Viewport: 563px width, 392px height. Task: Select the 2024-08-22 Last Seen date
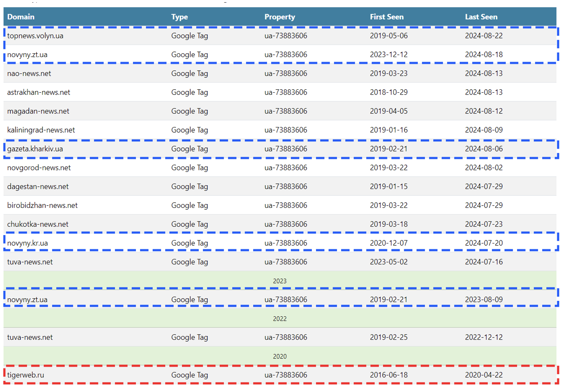(x=484, y=36)
